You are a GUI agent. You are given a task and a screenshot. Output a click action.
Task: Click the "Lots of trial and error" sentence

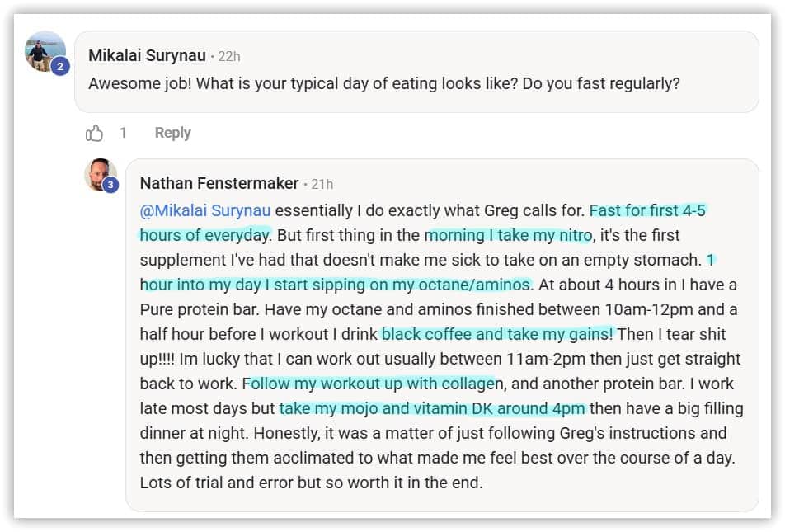(223, 483)
